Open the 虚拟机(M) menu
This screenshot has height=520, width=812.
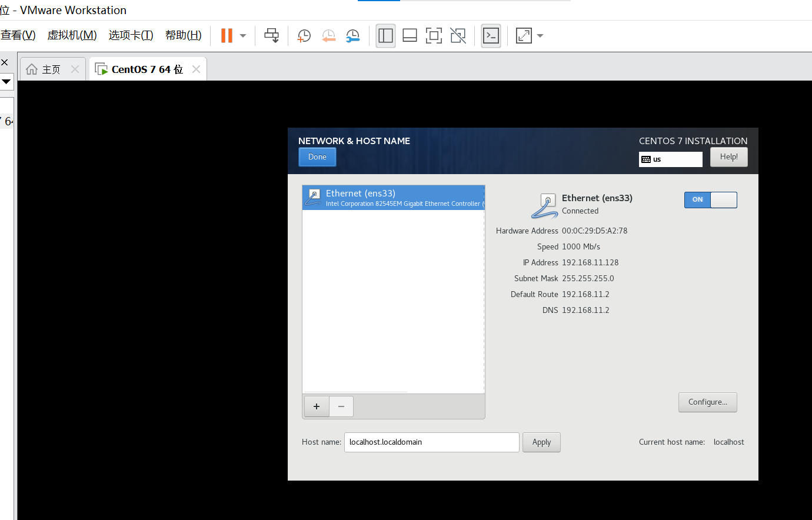pos(72,35)
